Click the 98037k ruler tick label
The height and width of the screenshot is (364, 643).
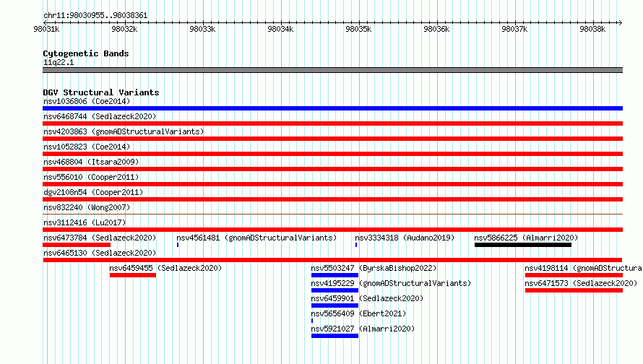click(514, 29)
